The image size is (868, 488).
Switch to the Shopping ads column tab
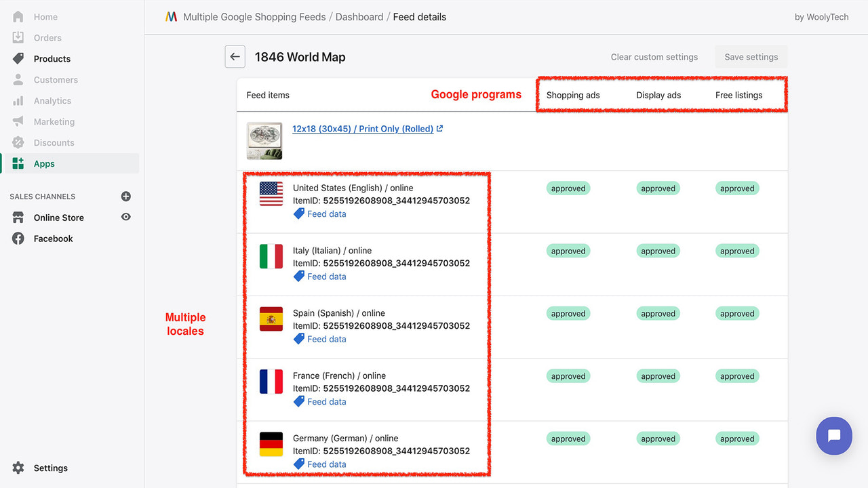point(573,95)
